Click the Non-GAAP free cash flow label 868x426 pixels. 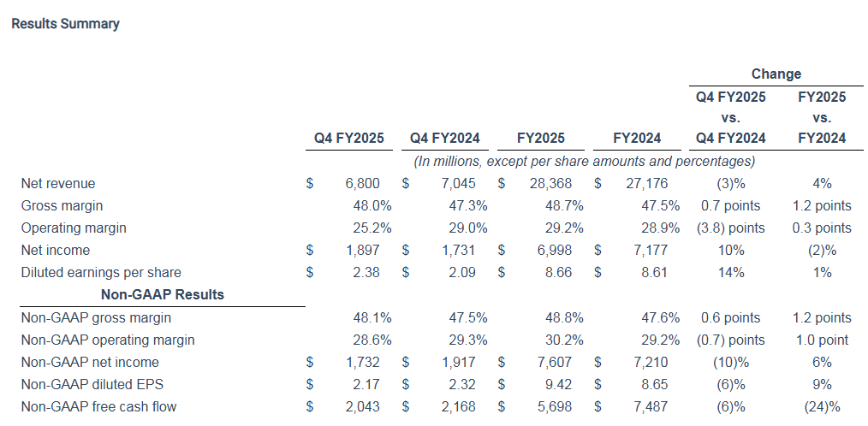tap(98, 407)
